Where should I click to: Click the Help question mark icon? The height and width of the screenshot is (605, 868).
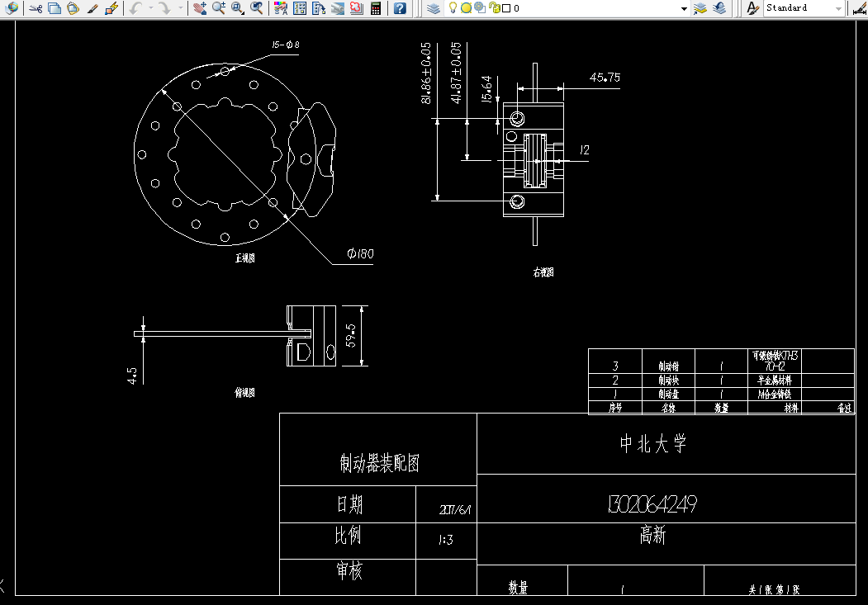[x=401, y=8]
